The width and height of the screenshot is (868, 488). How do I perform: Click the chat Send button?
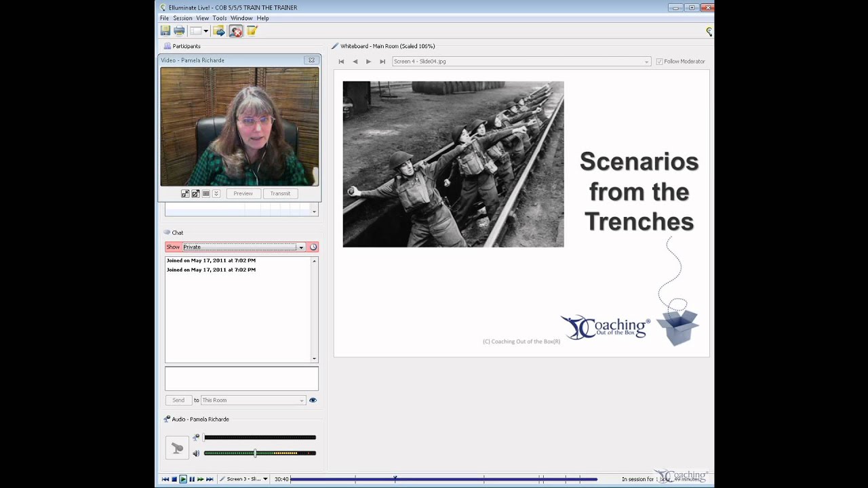click(x=178, y=401)
